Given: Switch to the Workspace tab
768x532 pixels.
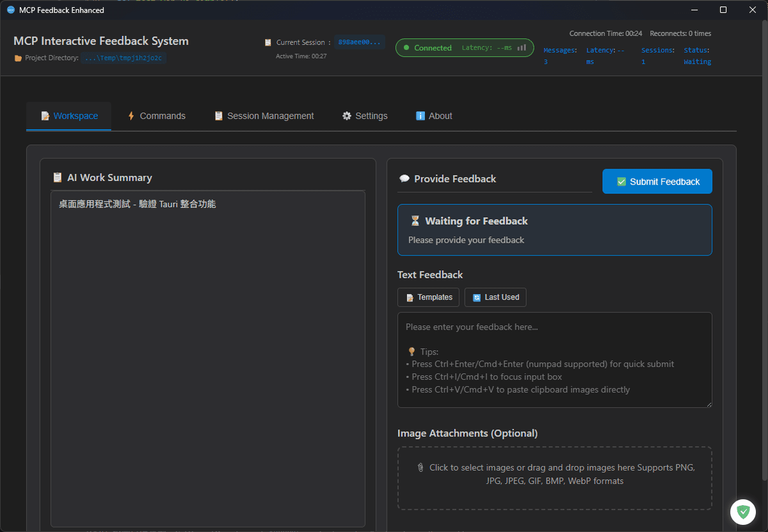Looking at the screenshot, I should coord(69,116).
